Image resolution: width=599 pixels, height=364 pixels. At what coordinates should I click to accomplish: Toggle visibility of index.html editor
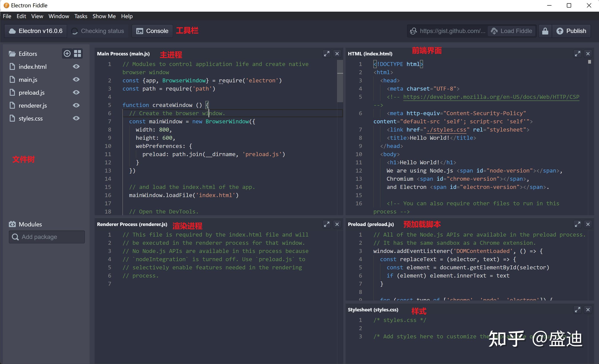(76, 67)
